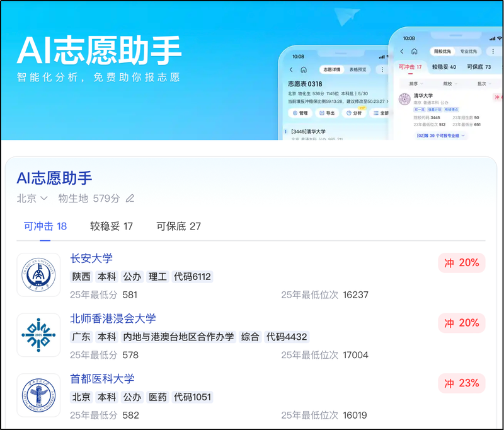Image resolution: width=504 pixels, height=430 pixels.
Task: Click the pencil edit icon beside 579分
Action: tap(130, 199)
